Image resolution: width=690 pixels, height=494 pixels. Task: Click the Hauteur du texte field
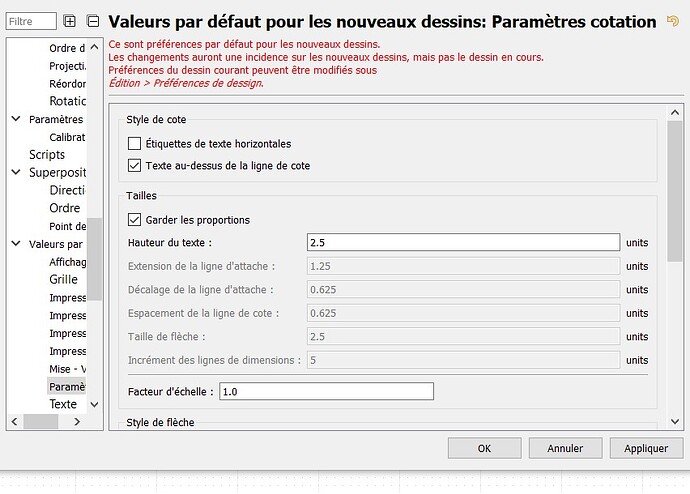point(463,242)
